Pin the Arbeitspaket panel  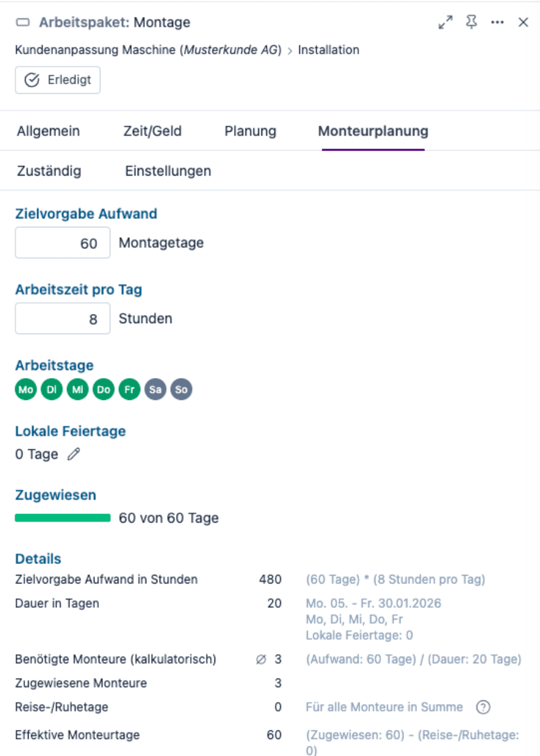tap(471, 23)
